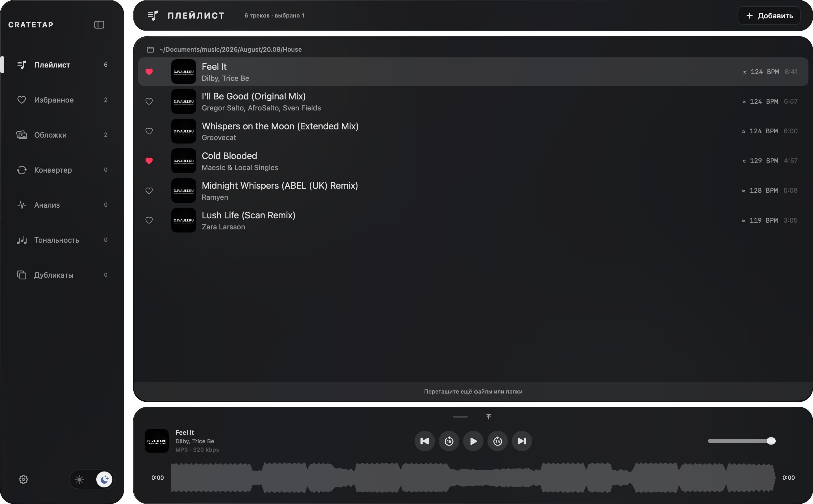The width and height of the screenshot is (813, 504).
Task: Click the folder icon beside the path
Action: [x=150, y=50]
